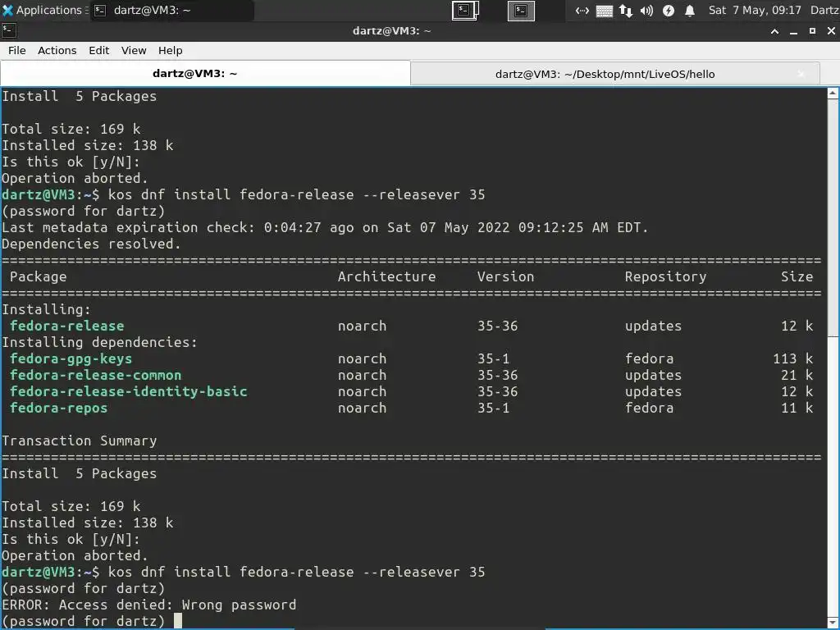Click the 21 k size value
The image size is (840, 630).
click(797, 376)
